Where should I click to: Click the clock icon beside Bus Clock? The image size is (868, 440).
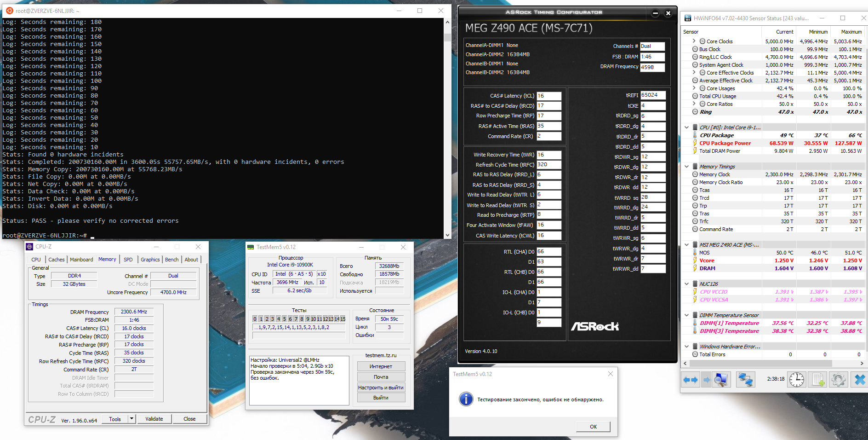click(x=695, y=49)
